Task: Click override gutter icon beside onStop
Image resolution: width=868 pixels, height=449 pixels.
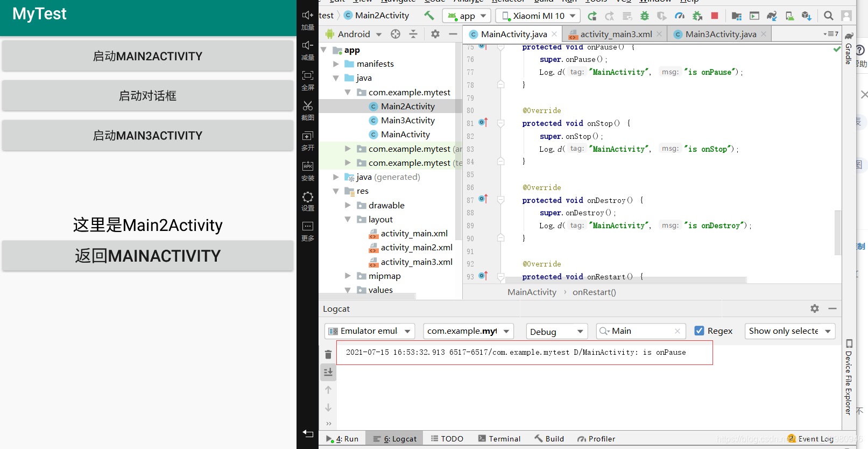Action: pyautogui.click(x=483, y=122)
